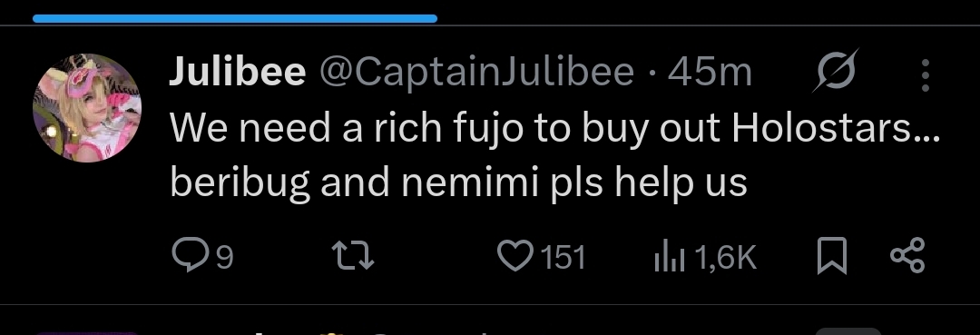This screenshot has width=980, height=335.
Task: Open the share icon menu
Action: coord(906,256)
